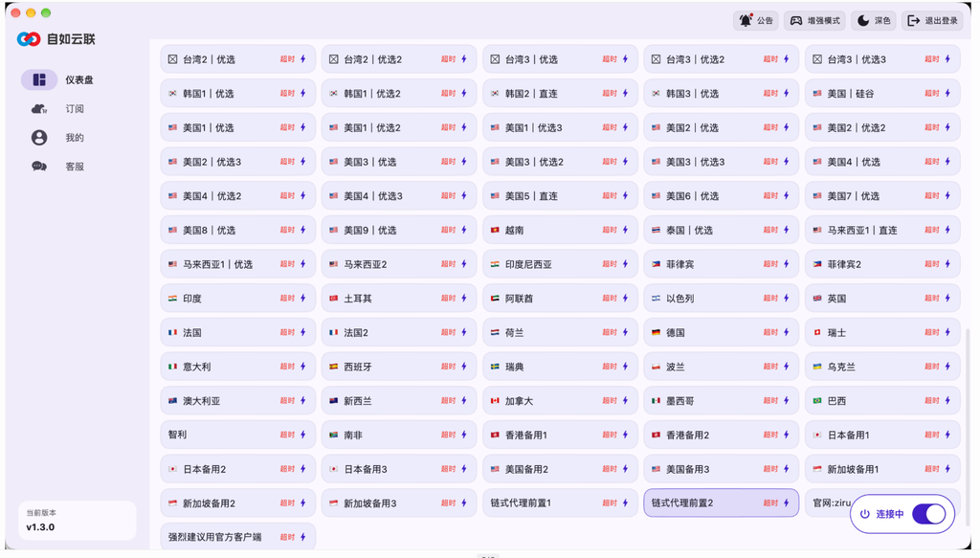Click the lightning icon beside 以色列

click(x=787, y=298)
